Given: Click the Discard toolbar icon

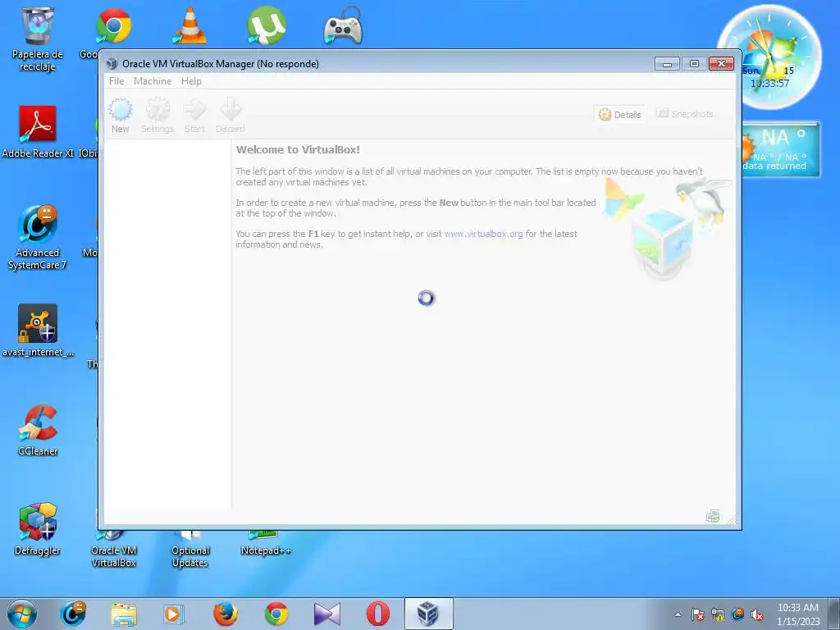Looking at the screenshot, I should click(231, 115).
